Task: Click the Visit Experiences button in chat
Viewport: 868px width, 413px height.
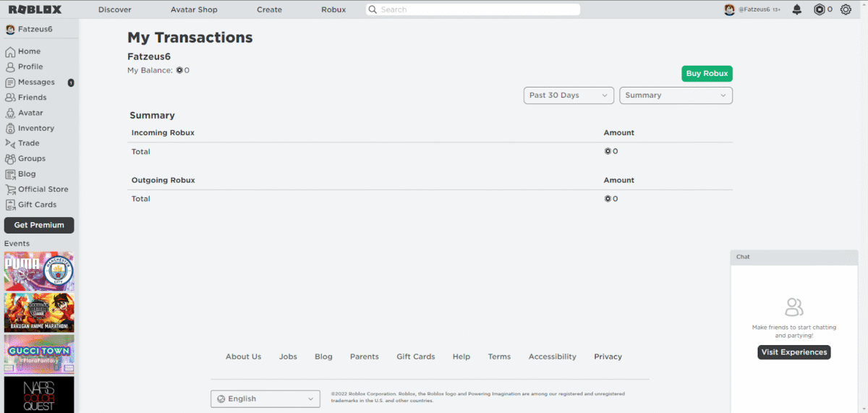Action: tap(793, 352)
